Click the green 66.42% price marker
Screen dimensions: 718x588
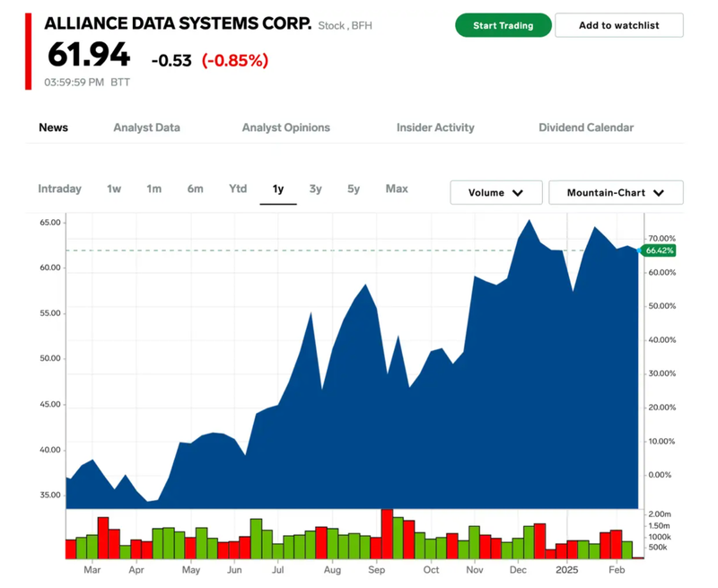point(660,250)
